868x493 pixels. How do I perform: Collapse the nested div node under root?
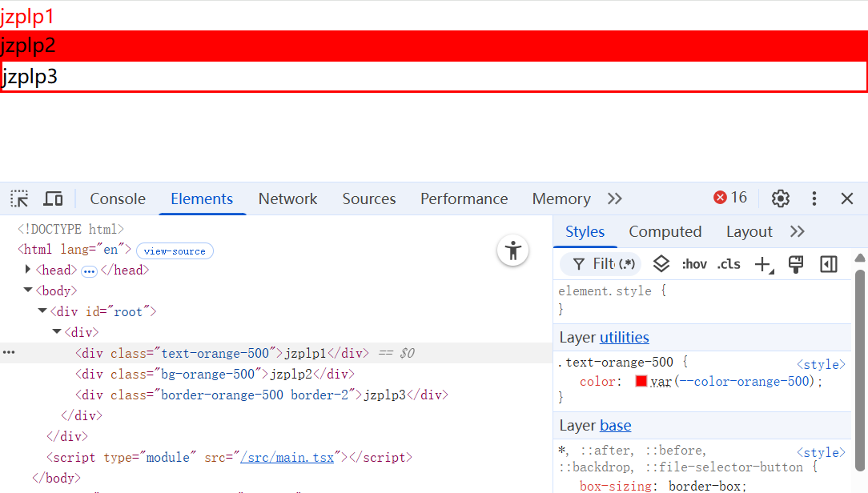pos(57,331)
